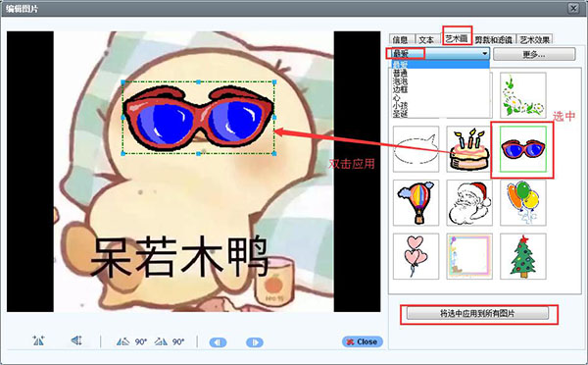Switch to the 文本 tab

click(x=426, y=39)
